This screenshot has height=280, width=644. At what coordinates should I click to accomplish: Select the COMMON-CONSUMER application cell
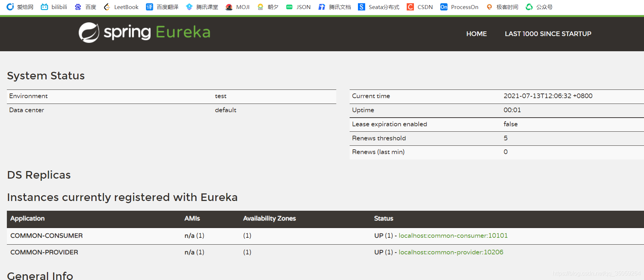click(47, 236)
